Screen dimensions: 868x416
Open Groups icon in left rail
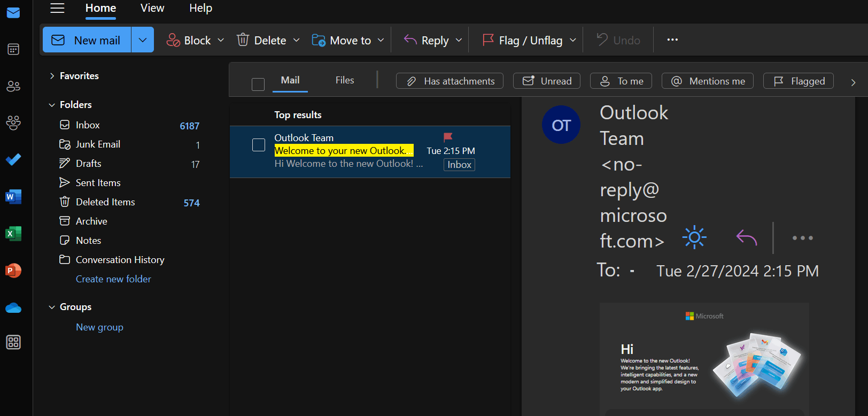coord(13,123)
